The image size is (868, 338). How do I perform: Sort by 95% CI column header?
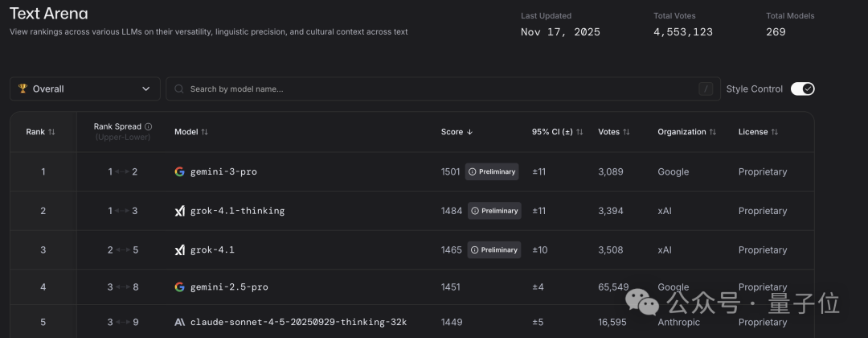click(557, 131)
